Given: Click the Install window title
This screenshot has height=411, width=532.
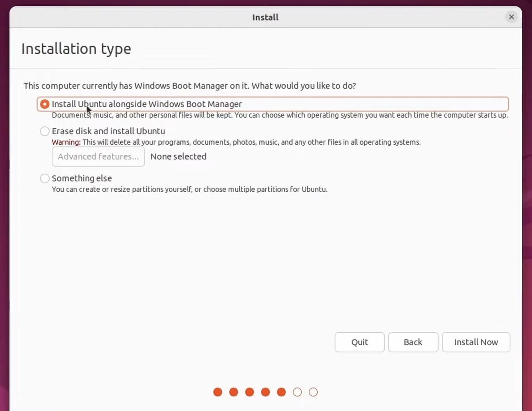Looking at the screenshot, I should point(265,17).
